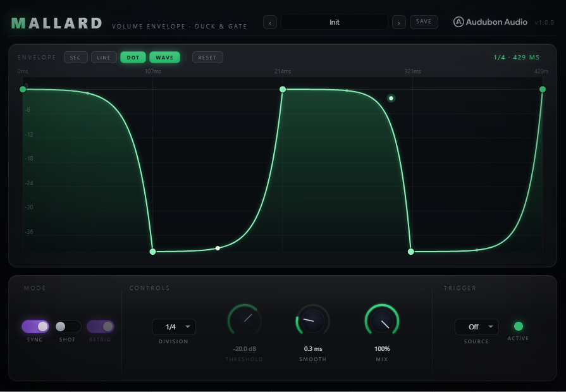Click the ACTIVE trigger indicator light
This screenshot has width=566, height=392.
click(519, 326)
